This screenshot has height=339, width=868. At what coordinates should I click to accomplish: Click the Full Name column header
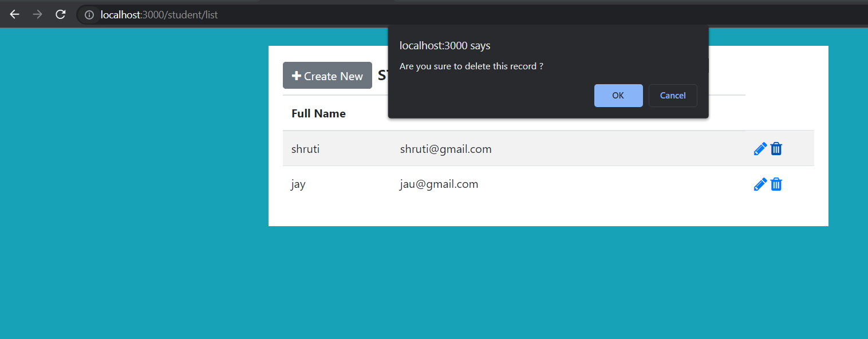click(318, 113)
